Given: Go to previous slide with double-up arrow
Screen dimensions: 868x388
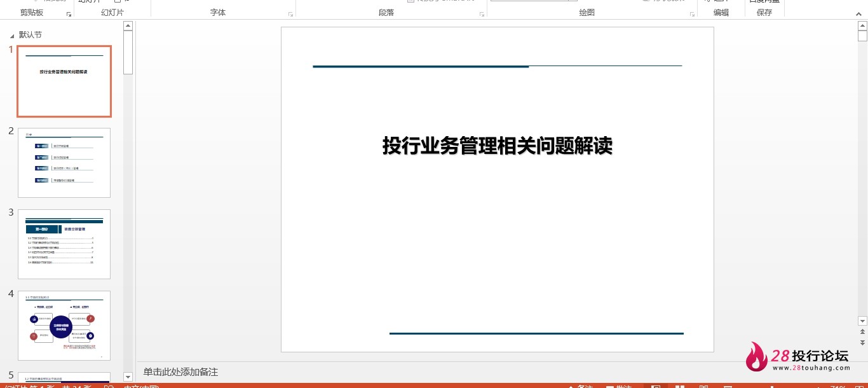Looking at the screenshot, I should pyautogui.click(x=862, y=332).
